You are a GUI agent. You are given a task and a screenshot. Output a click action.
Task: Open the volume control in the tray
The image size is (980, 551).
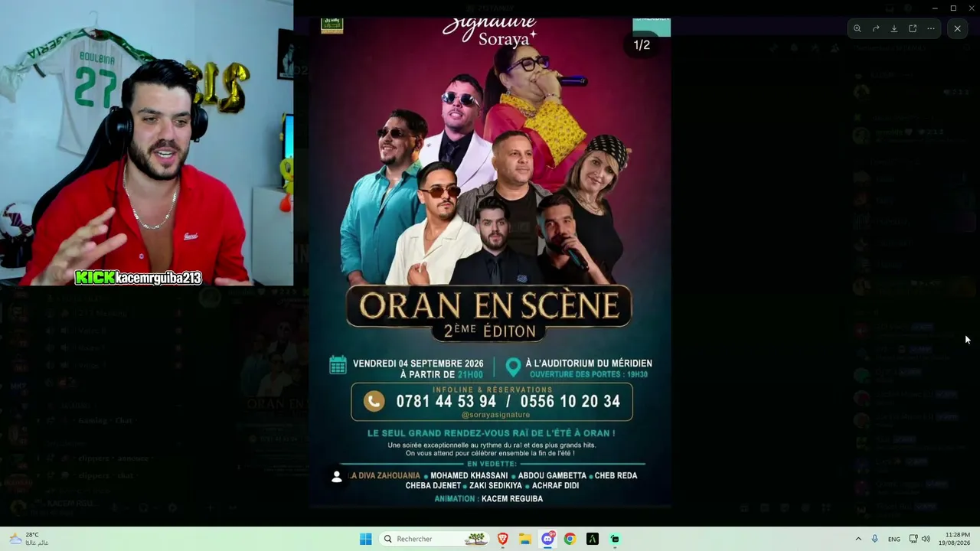pyautogui.click(x=926, y=539)
